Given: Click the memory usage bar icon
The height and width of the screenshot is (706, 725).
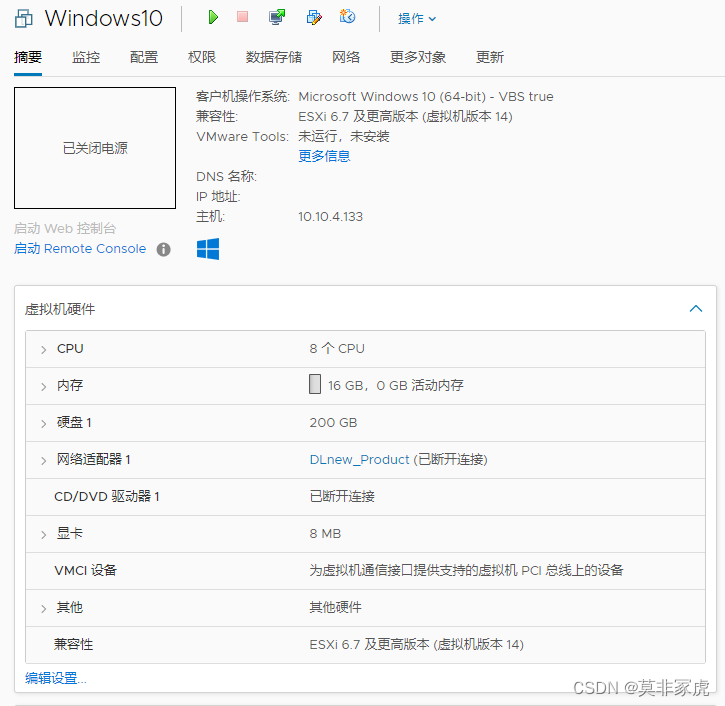Looking at the screenshot, I should point(315,384).
